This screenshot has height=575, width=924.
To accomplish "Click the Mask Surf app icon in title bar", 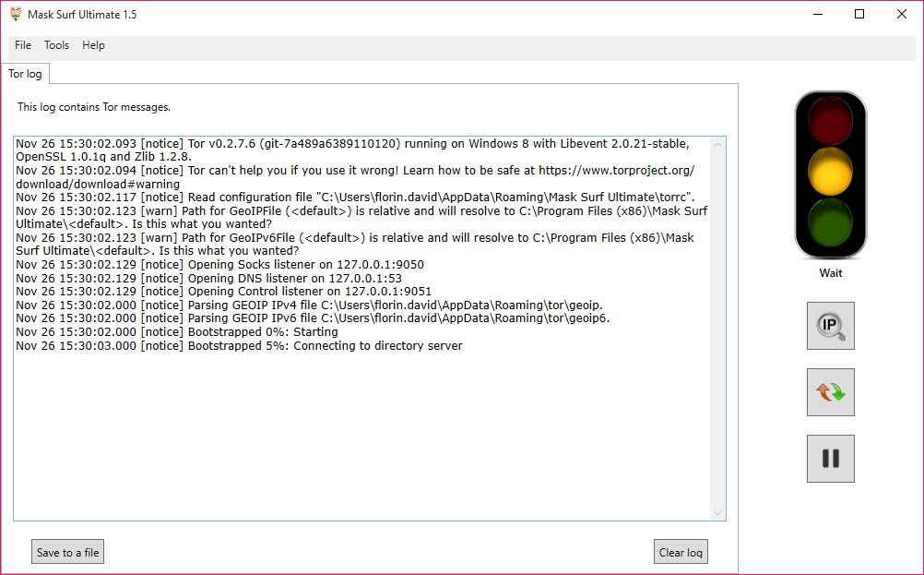I will pos(16,14).
